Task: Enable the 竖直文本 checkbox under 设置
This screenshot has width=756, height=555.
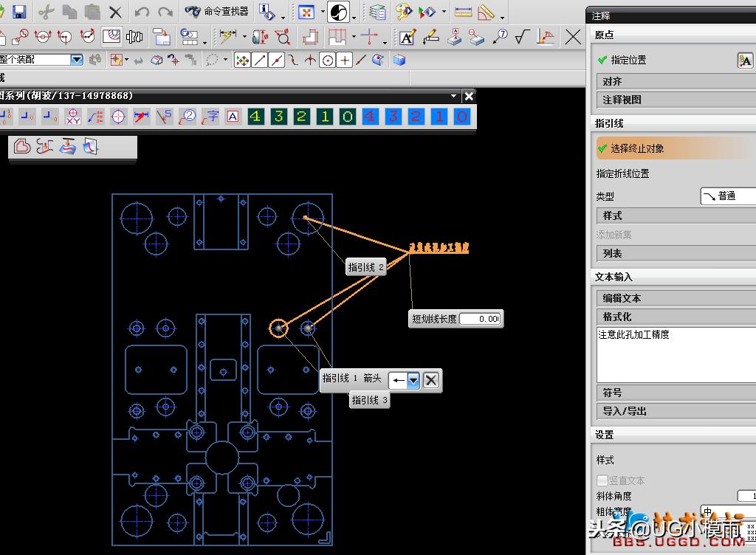Action: (602, 480)
